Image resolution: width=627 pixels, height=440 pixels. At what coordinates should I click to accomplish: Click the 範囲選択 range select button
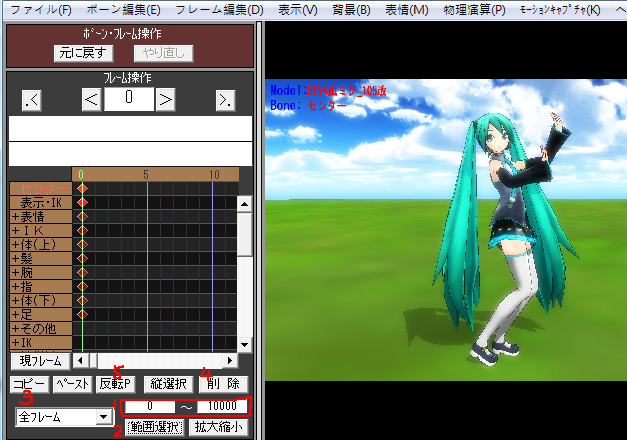point(155,428)
